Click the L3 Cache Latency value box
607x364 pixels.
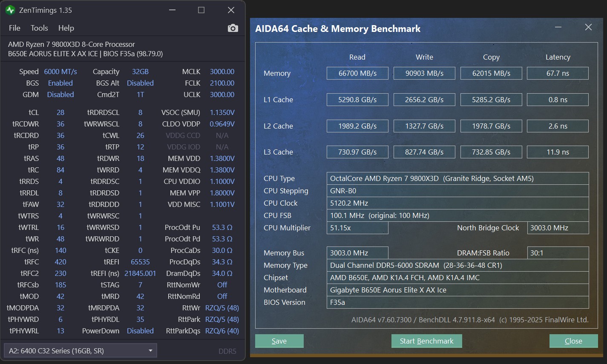(558, 152)
